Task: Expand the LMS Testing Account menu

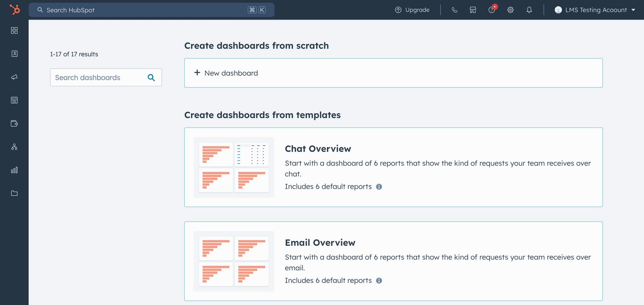Action: pos(595,10)
